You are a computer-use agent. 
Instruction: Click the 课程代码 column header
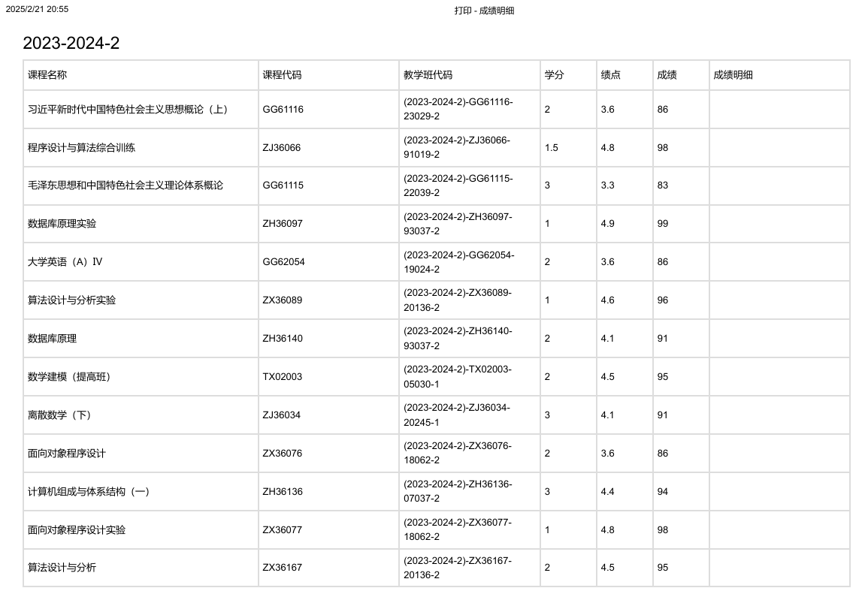click(x=282, y=74)
